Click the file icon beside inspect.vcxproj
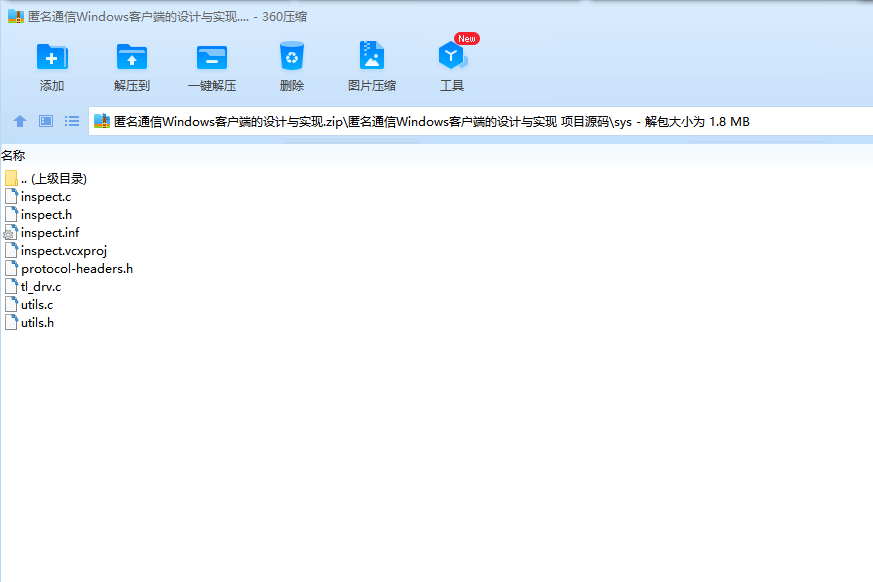Image resolution: width=873 pixels, height=582 pixels. click(x=11, y=251)
